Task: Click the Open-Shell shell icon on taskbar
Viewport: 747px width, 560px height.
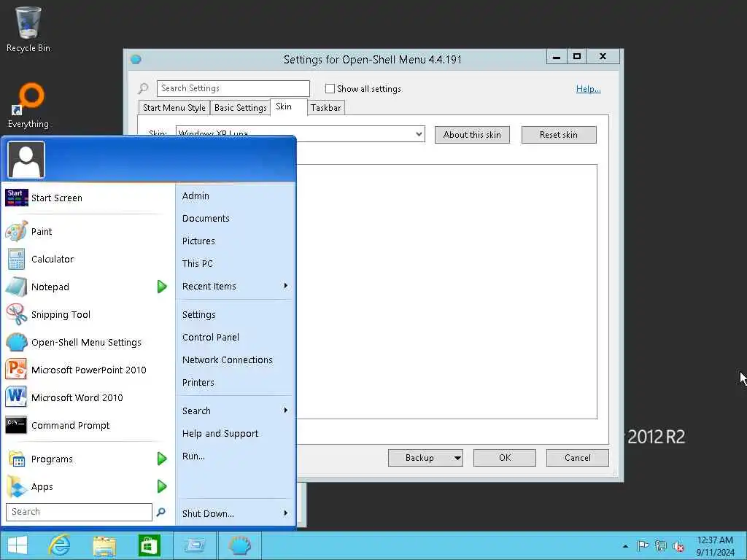Action: (239, 545)
